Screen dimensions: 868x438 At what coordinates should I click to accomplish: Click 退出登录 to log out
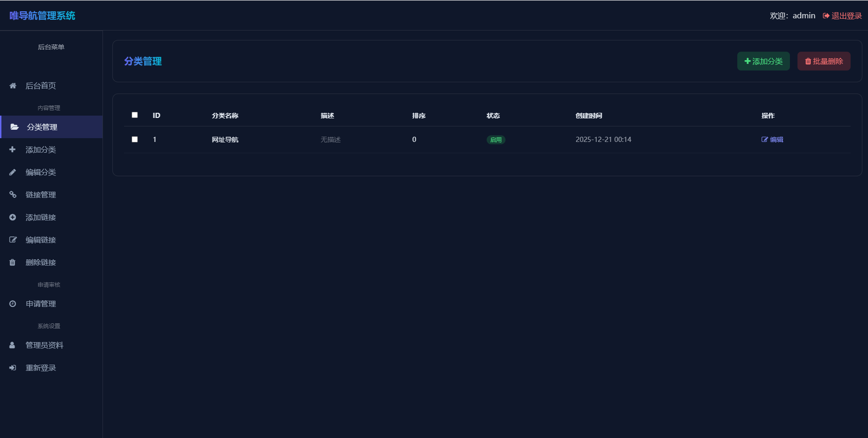click(x=842, y=16)
